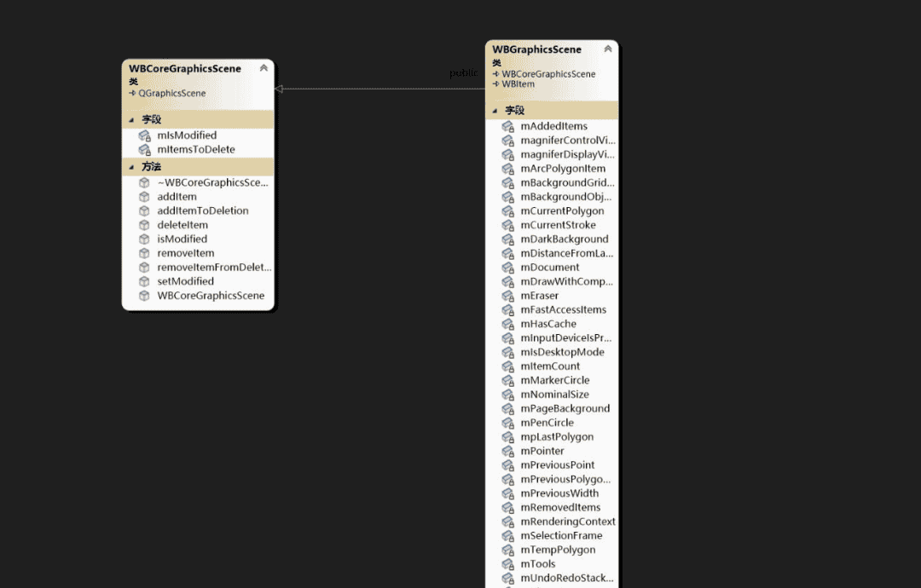Click the WBGraphicsScene class title
Screen dimensions: 921x588
(x=536, y=49)
